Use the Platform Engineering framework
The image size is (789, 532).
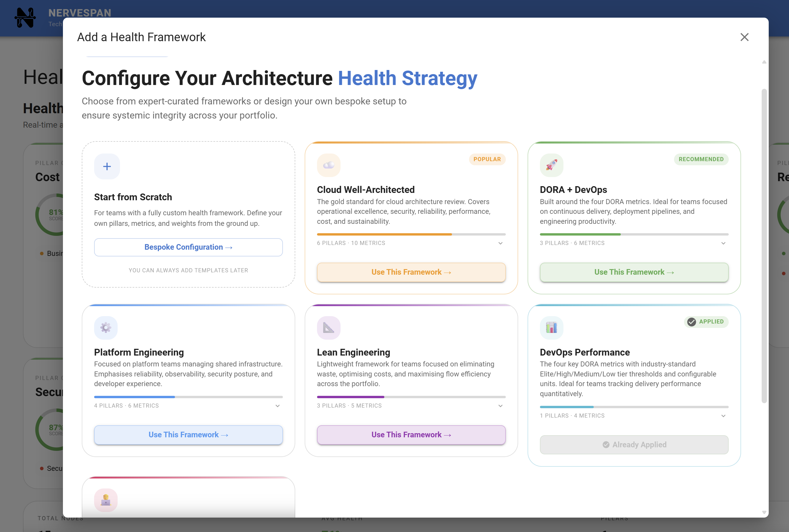coord(188,435)
